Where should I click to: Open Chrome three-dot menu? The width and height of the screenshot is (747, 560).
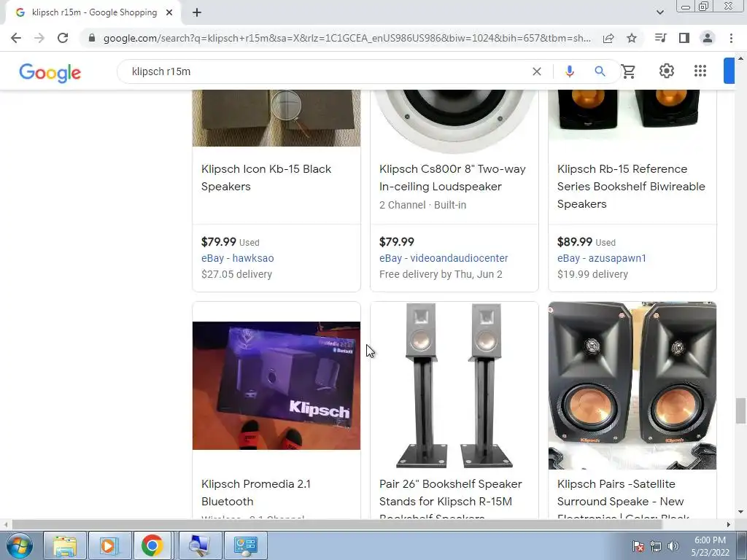[x=731, y=38]
